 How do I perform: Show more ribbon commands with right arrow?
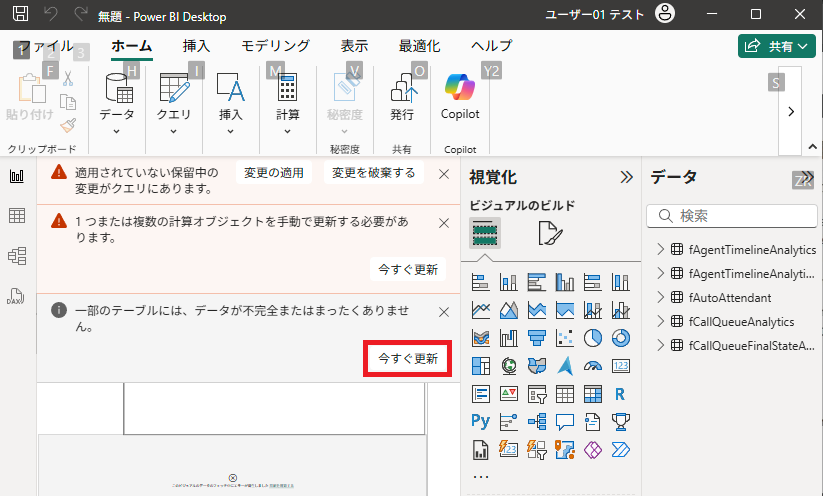pos(791,111)
